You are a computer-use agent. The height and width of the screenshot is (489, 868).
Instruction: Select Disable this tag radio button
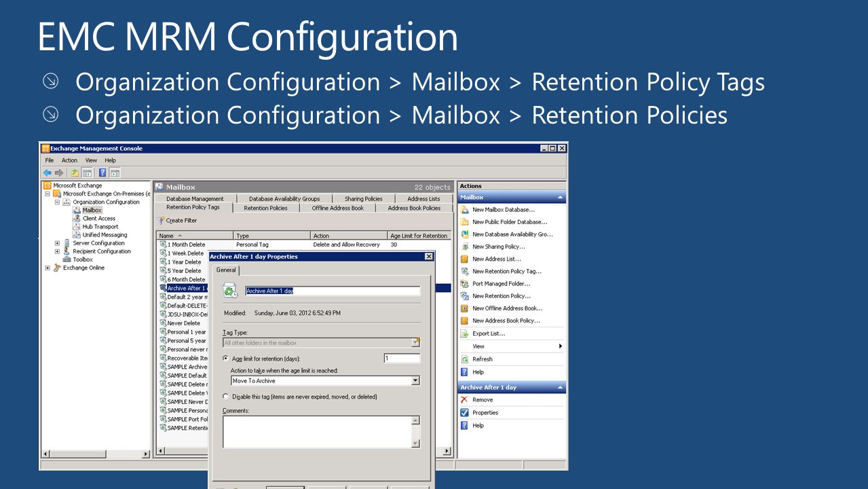[x=226, y=397]
